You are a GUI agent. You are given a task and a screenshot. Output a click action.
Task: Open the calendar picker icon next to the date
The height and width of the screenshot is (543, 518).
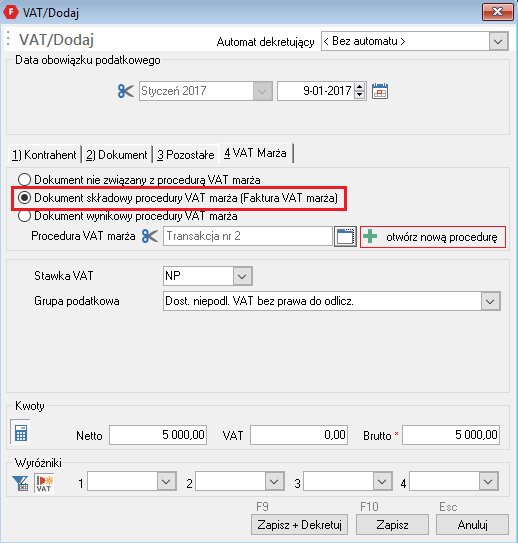380,91
